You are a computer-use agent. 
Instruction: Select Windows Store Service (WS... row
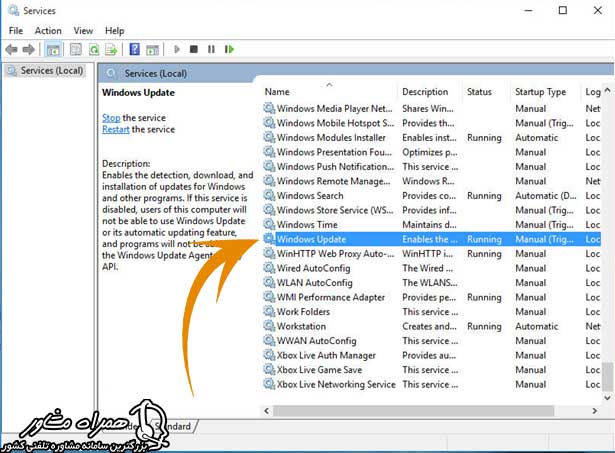pyautogui.click(x=335, y=210)
